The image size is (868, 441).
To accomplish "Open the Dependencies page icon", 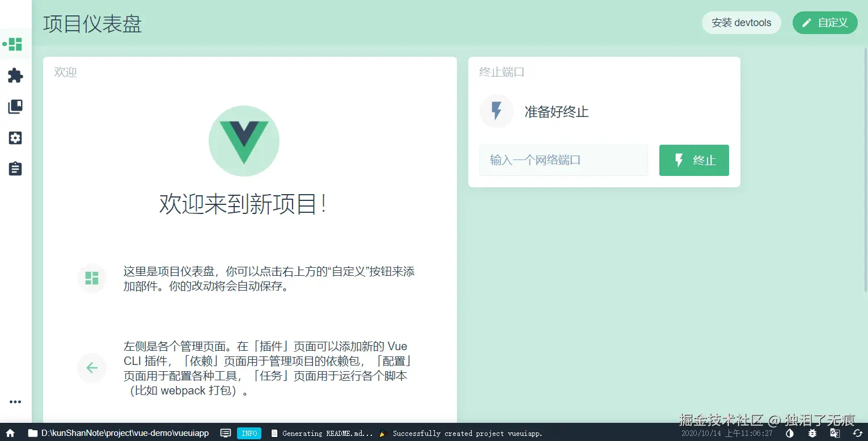I will pyautogui.click(x=15, y=107).
